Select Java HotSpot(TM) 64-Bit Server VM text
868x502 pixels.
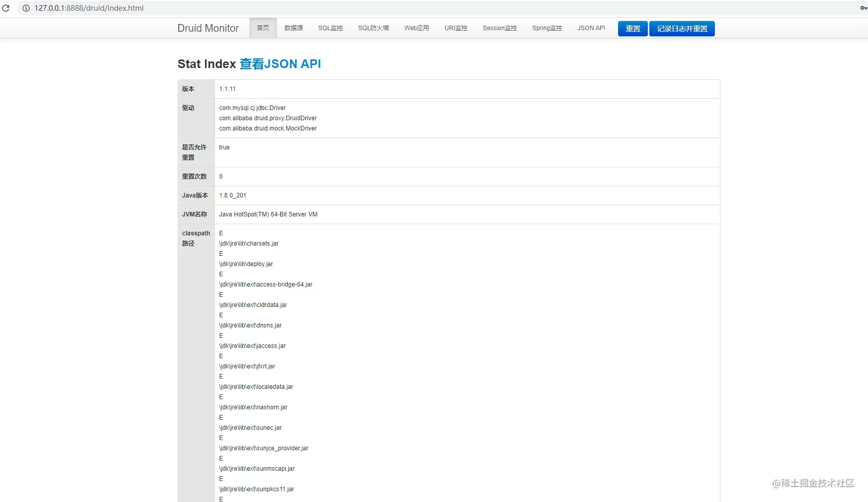(268, 214)
